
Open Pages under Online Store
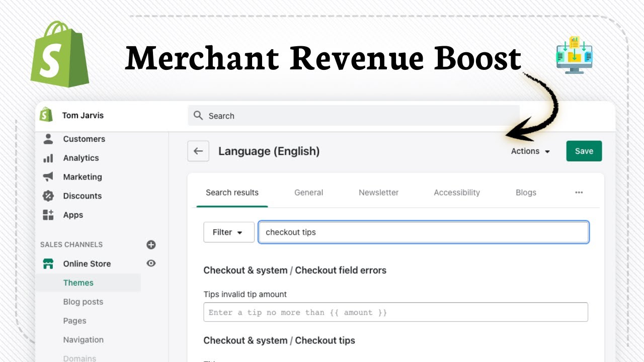pyautogui.click(x=74, y=321)
